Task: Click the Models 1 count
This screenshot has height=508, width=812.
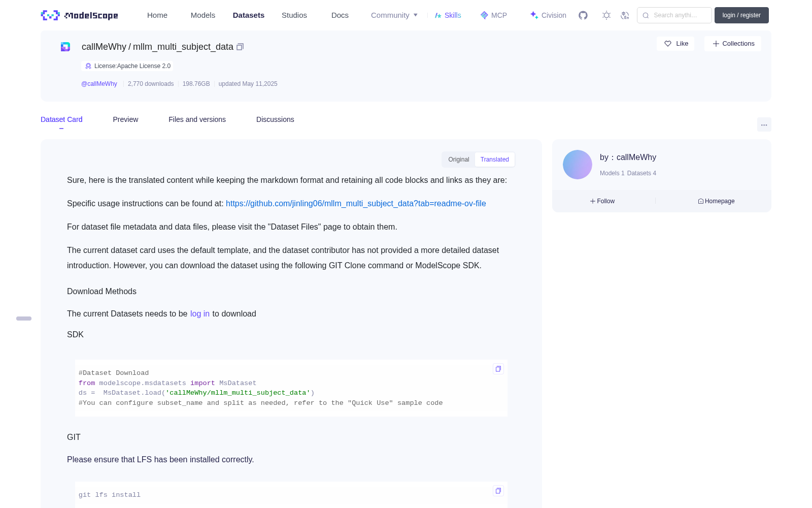Action: [612, 173]
